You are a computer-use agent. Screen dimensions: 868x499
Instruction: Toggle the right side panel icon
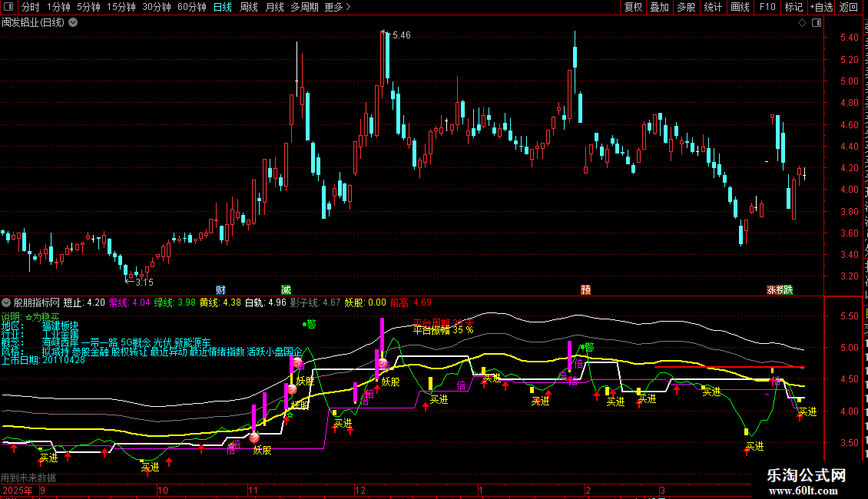point(817,23)
